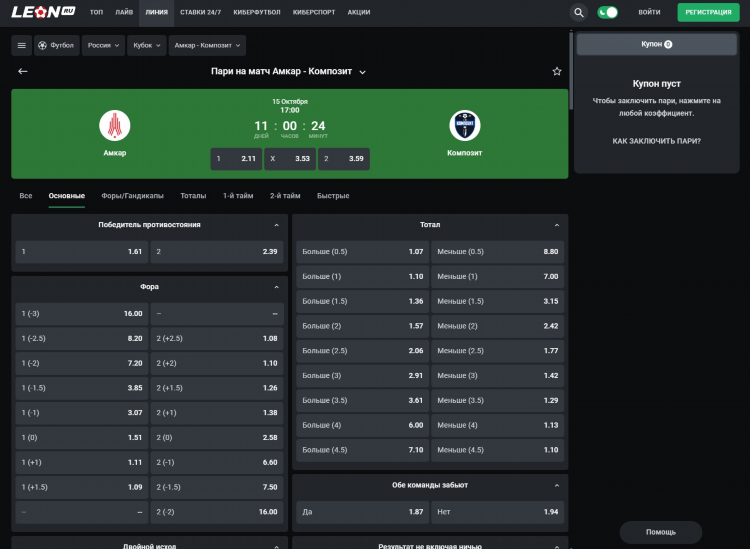Select handicap 1 (0) at 1.51
750x549 pixels.
pyautogui.click(x=82, y=438)
